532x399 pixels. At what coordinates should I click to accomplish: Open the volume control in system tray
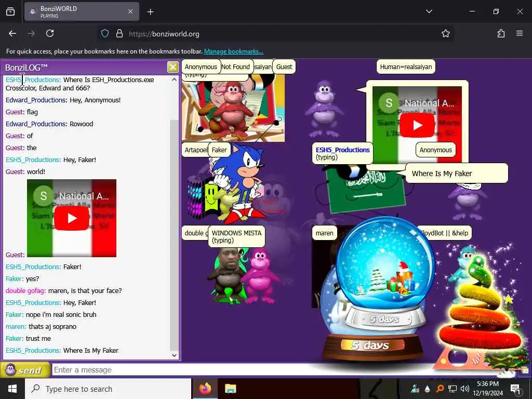pos(465,389)
